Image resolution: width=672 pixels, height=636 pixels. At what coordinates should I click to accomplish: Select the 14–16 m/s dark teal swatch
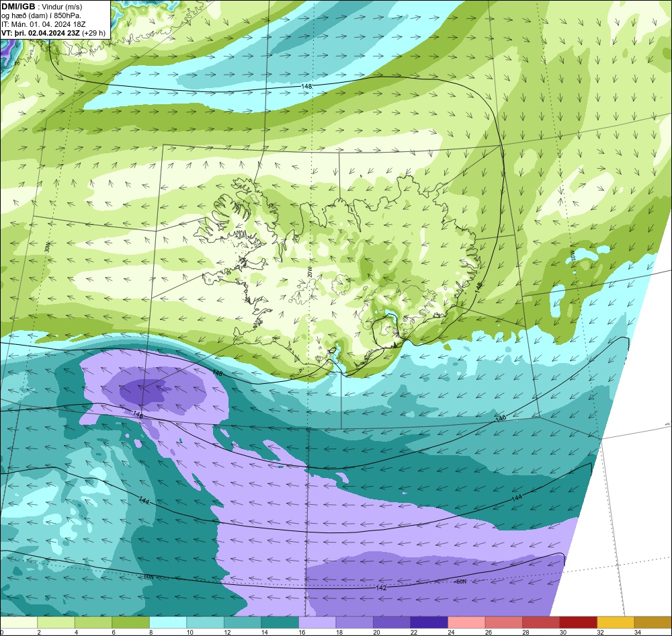[x=280, y=623]
